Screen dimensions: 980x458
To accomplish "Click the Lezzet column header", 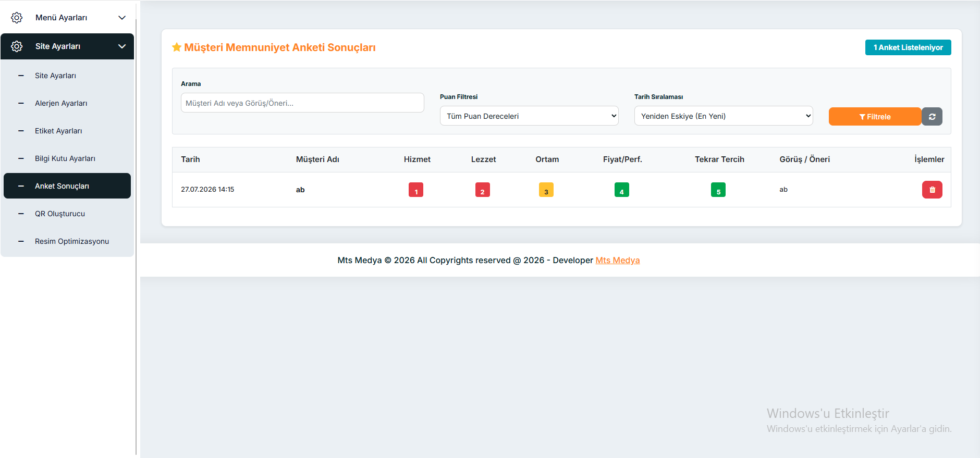I will (483, 159).
